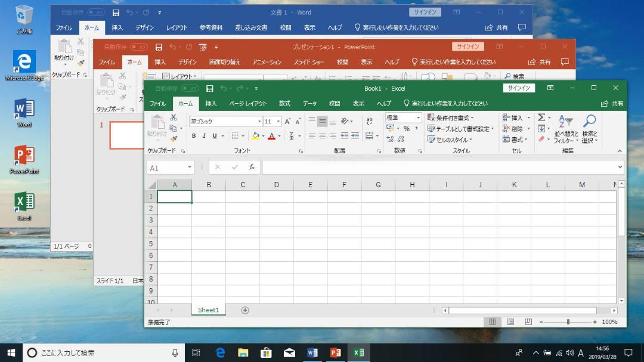
Task: Click the サインイン button in Excel
Action: tap(519, 88)
